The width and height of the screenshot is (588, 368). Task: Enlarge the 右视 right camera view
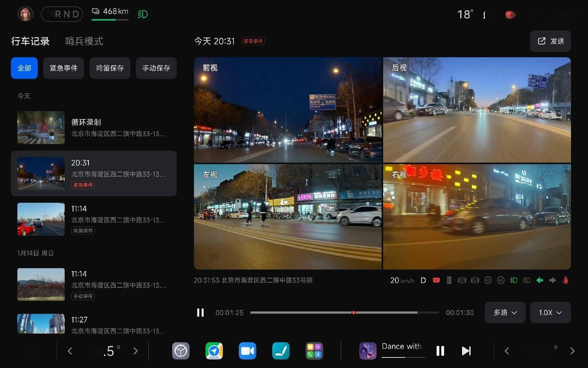coord(477,217)
